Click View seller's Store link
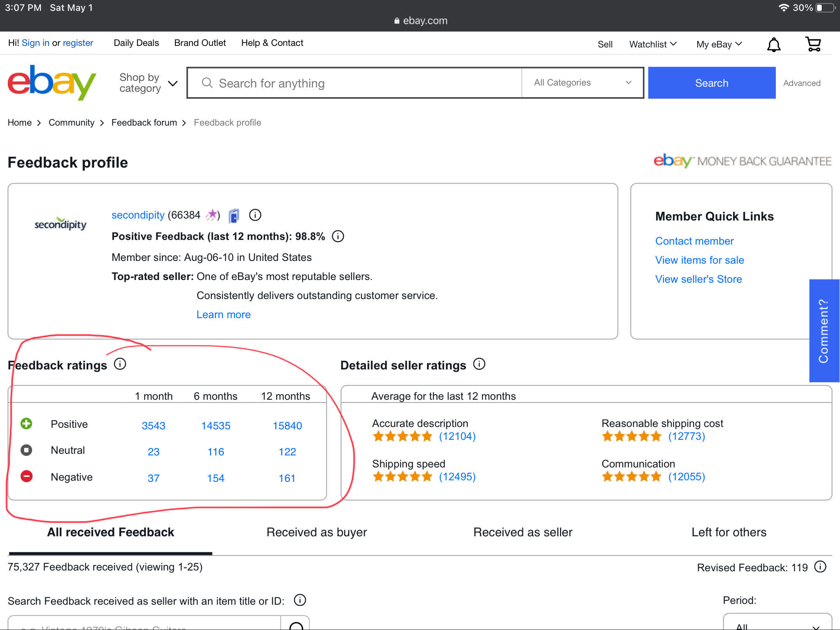The height and width of the screenshot is (630, 840). 698,279
